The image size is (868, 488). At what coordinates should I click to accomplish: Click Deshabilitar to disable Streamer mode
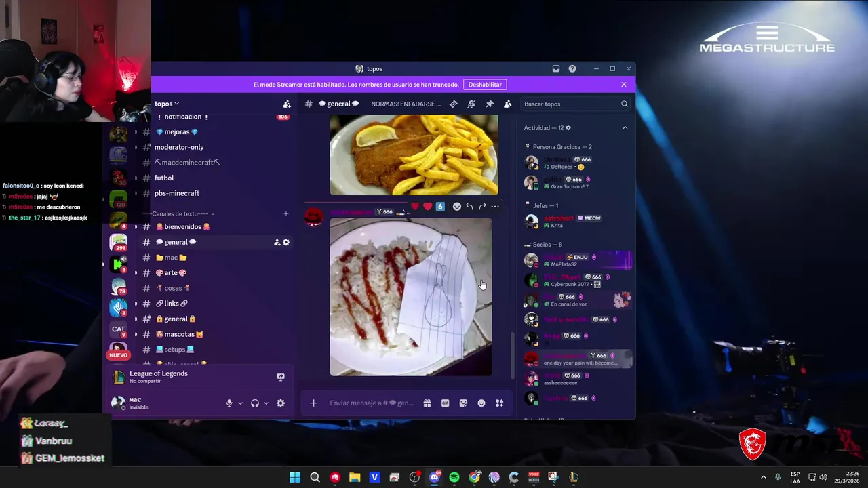(x=485, y=85)
